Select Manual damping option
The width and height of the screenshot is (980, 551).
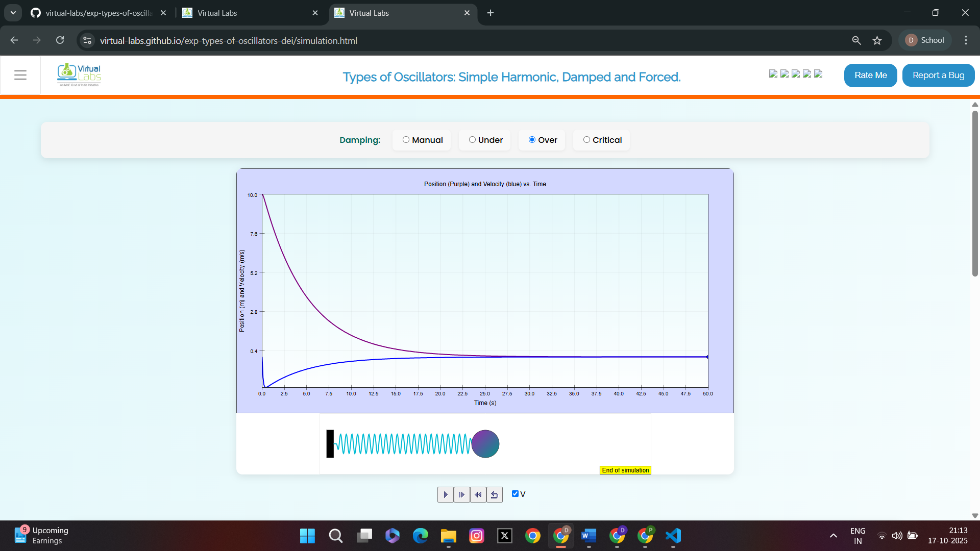click(406, 140)
